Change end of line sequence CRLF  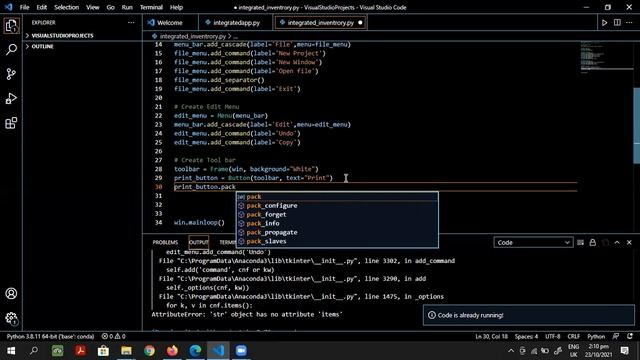coord(573,336)
